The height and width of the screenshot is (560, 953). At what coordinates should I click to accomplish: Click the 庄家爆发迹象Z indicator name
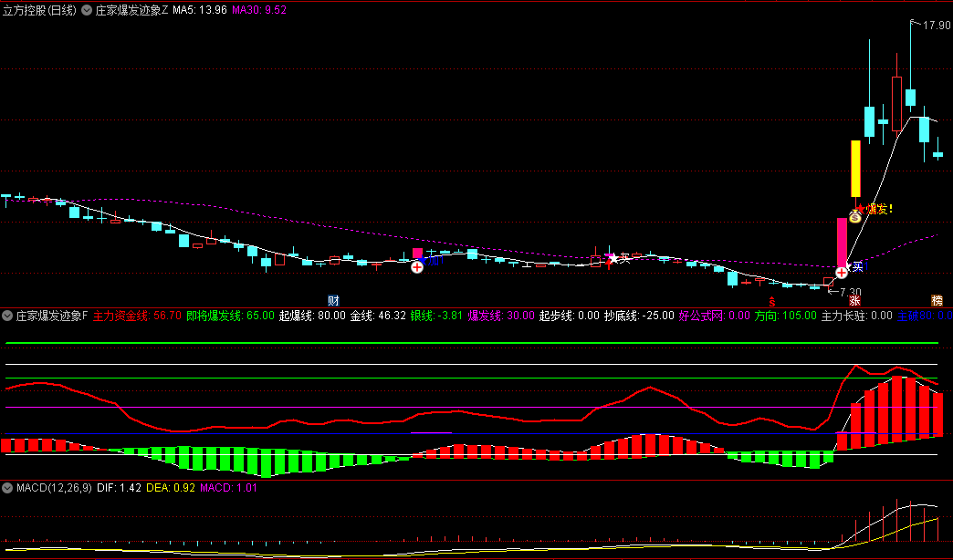pyautogui.click(x=131, y=10)
